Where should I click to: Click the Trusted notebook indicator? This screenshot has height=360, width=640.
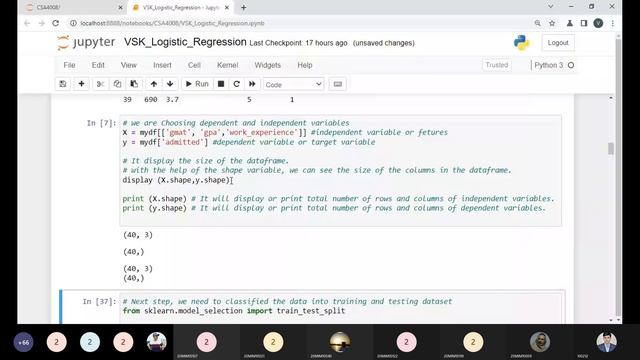click(x=497, y=65)
